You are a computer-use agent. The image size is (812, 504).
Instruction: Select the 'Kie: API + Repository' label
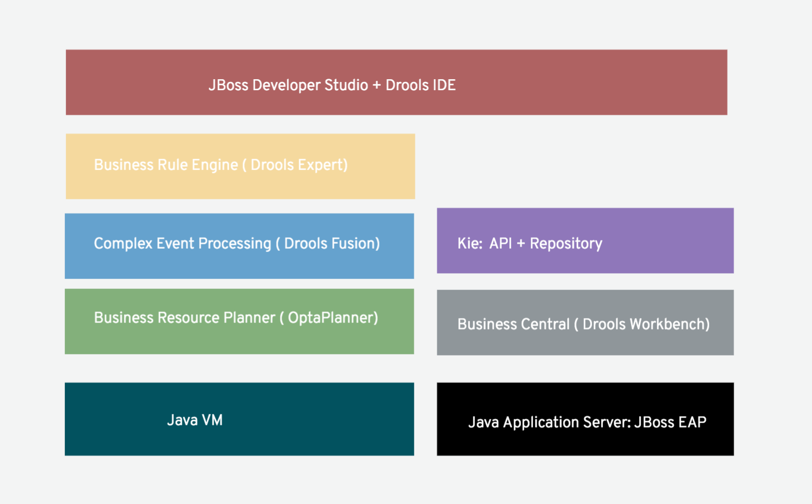[x=530, y=244]
